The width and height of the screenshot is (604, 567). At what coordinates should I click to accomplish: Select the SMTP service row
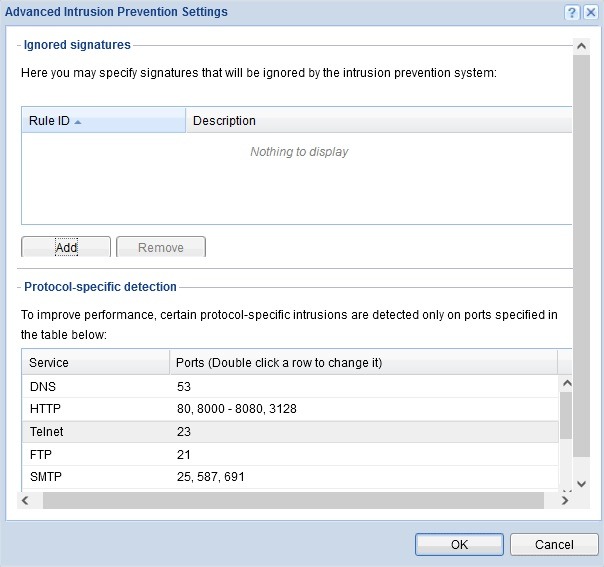pos(289,477)
